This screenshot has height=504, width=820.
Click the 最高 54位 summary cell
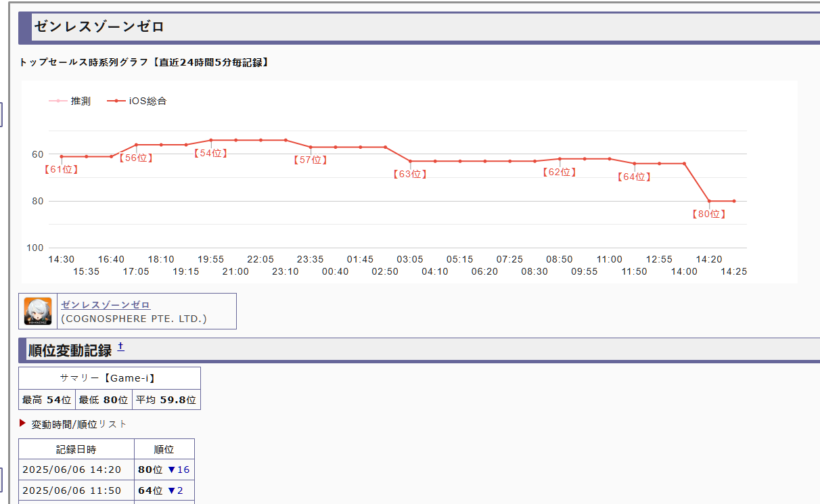tap(47, 400)
